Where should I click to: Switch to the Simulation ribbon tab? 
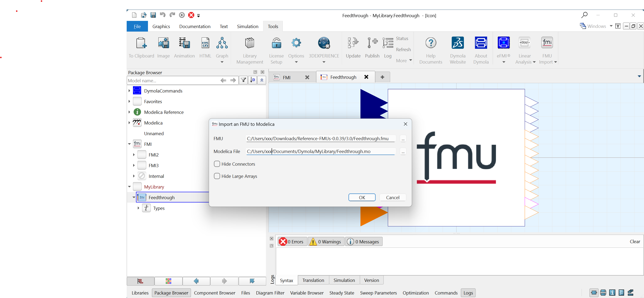click(247, 26)
